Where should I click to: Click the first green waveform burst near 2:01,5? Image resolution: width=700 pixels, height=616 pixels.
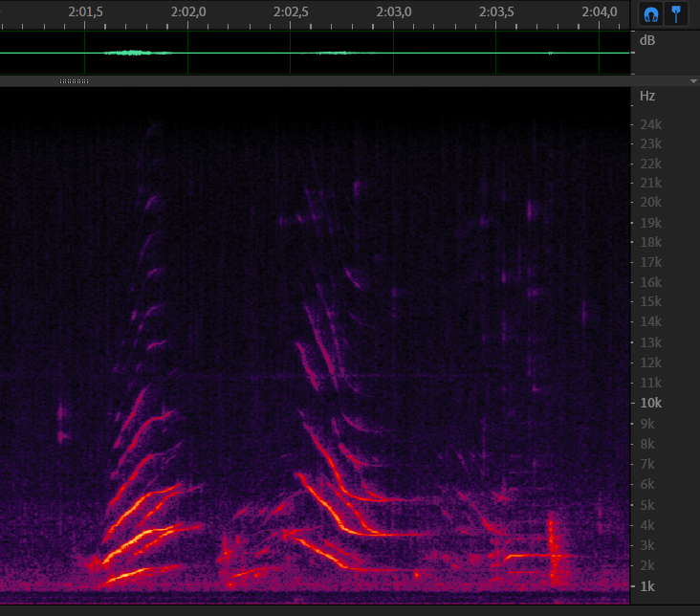click(139, 53)
